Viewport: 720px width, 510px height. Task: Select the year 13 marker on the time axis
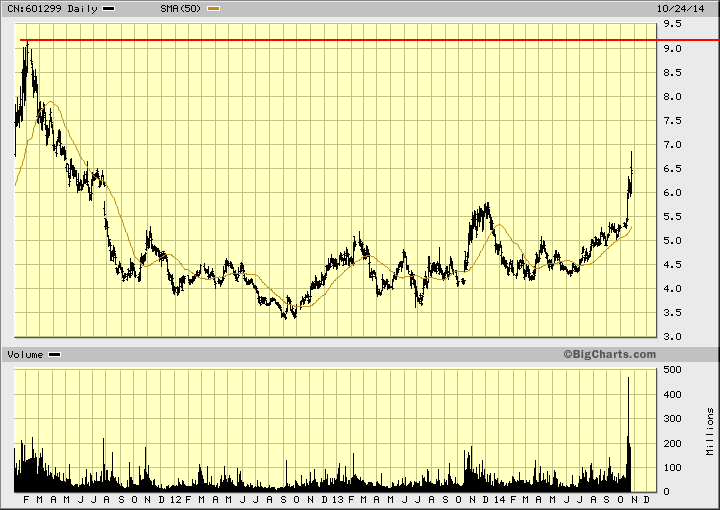[x=337, y=499]
